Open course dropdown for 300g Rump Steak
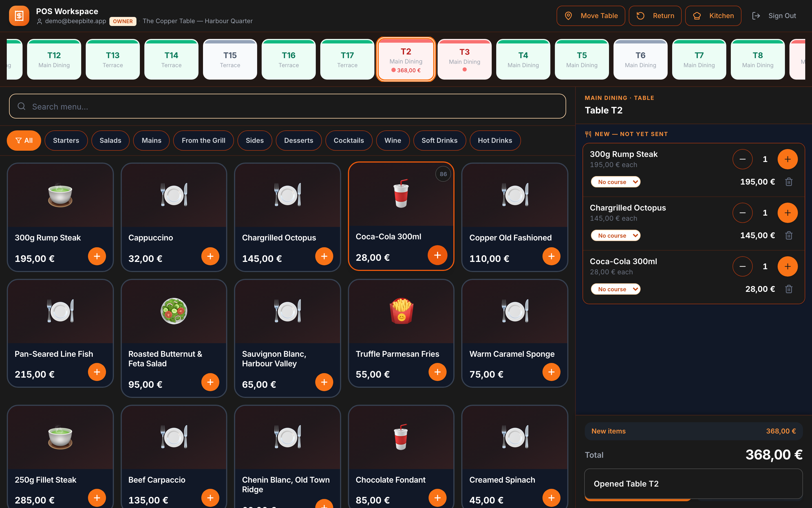 coord(615,182)
